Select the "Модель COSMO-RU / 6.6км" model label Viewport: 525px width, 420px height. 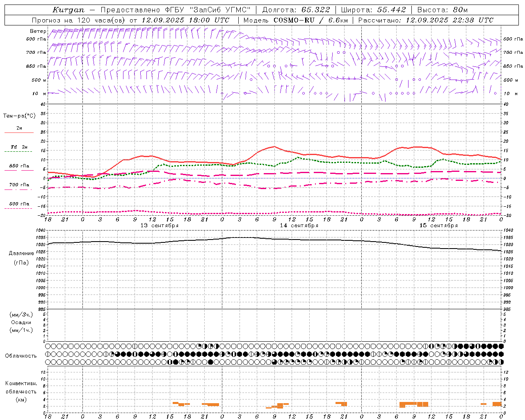click(295, 20)
